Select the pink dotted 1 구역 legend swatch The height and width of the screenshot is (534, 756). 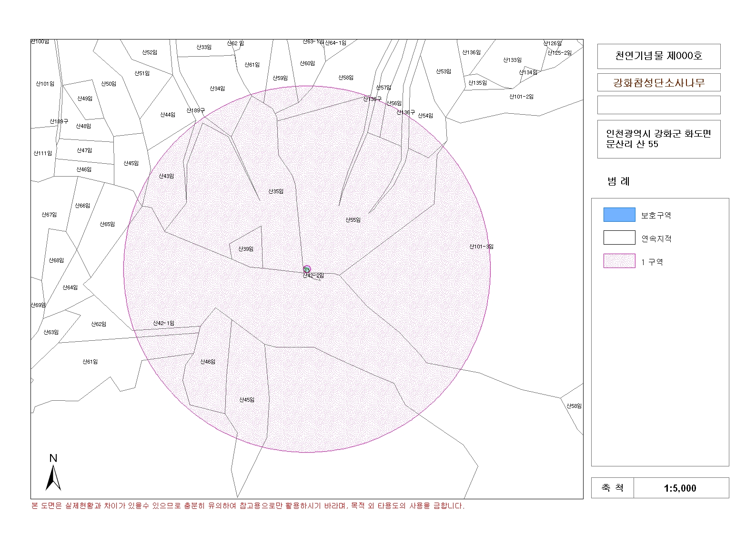[x=619, y=261]
